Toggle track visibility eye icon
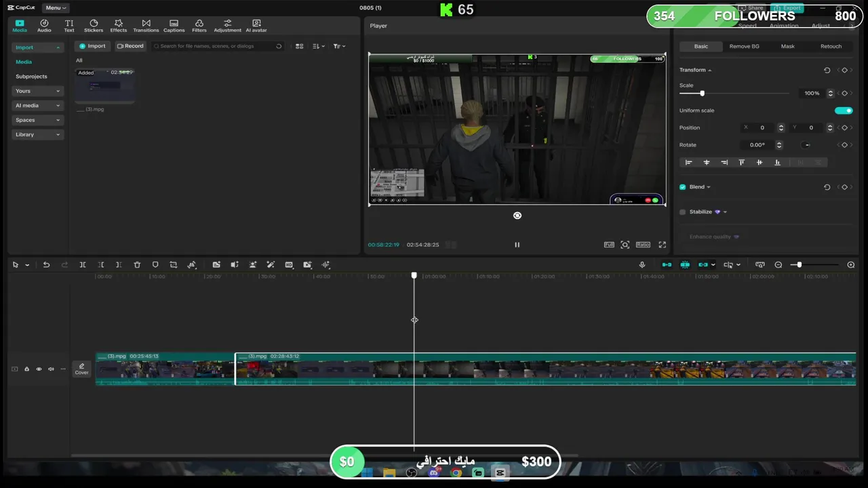The height and width of the screenshot is (488, 868). pos(39,369)
